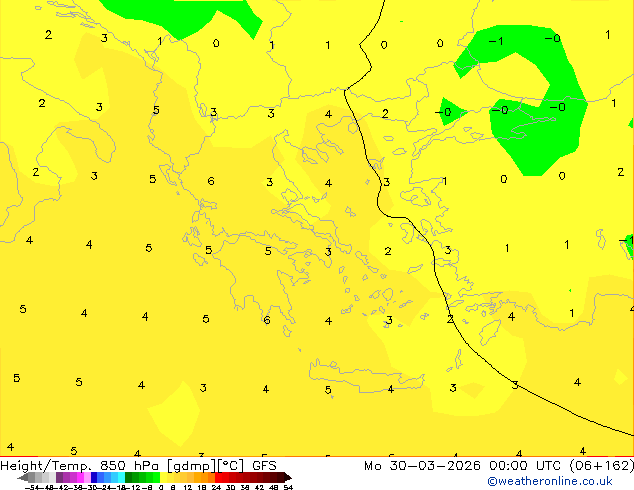The image size is (634, 490).
Task: Click the '-1' value inside the green area
Action: tap(496, 41)
